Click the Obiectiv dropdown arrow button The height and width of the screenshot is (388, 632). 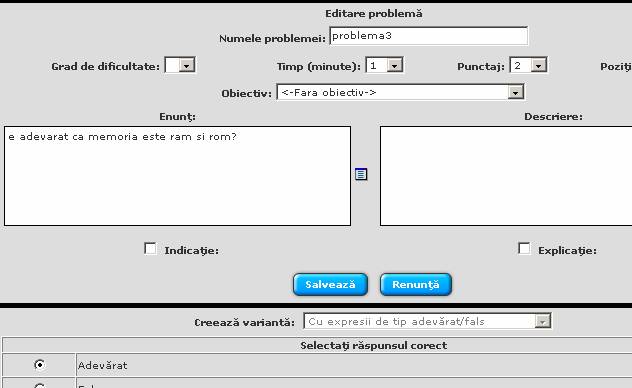click(515, 93)
